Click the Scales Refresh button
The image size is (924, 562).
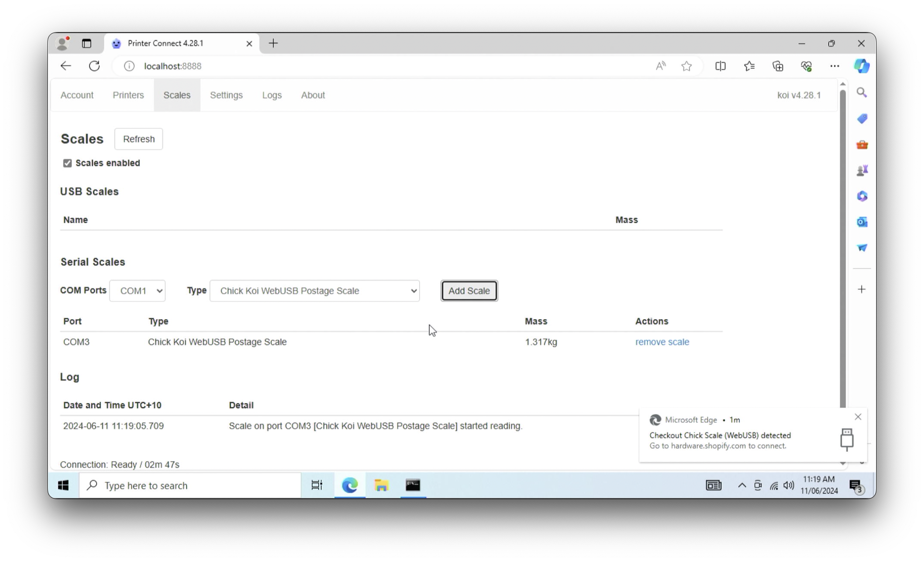138,139
